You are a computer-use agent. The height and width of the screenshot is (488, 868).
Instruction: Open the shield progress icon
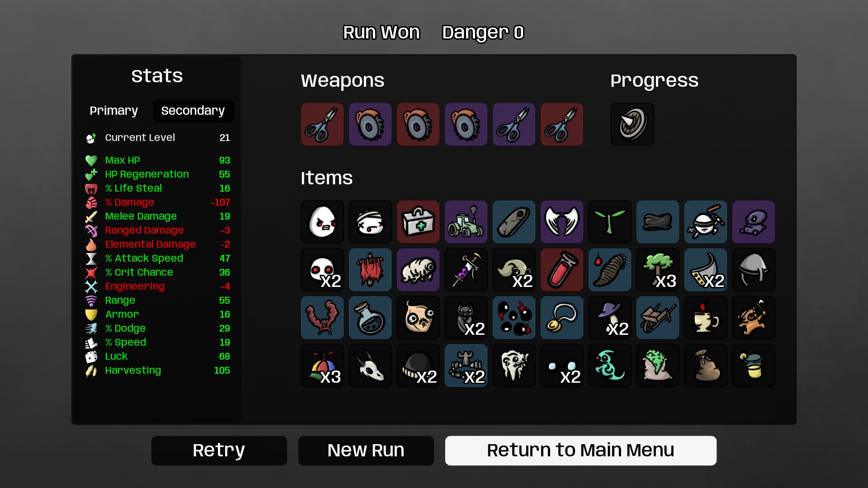click(632, 124)
